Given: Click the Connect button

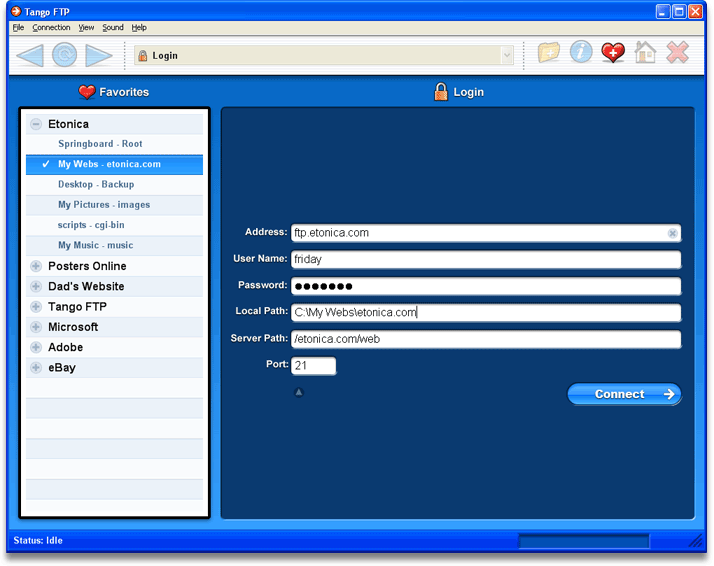Looking at the screenshot, I should [624, 394].
